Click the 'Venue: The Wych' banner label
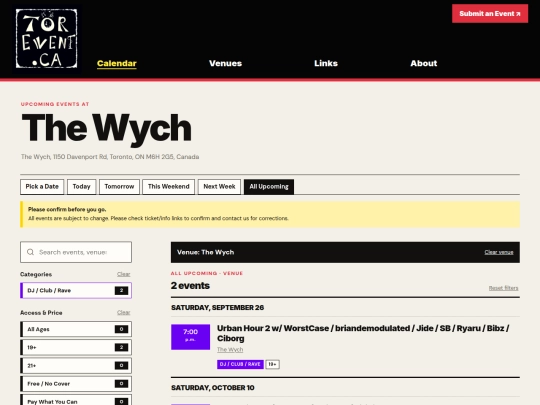This screenshot has width=540, height=405. click(x=206, y=252)
